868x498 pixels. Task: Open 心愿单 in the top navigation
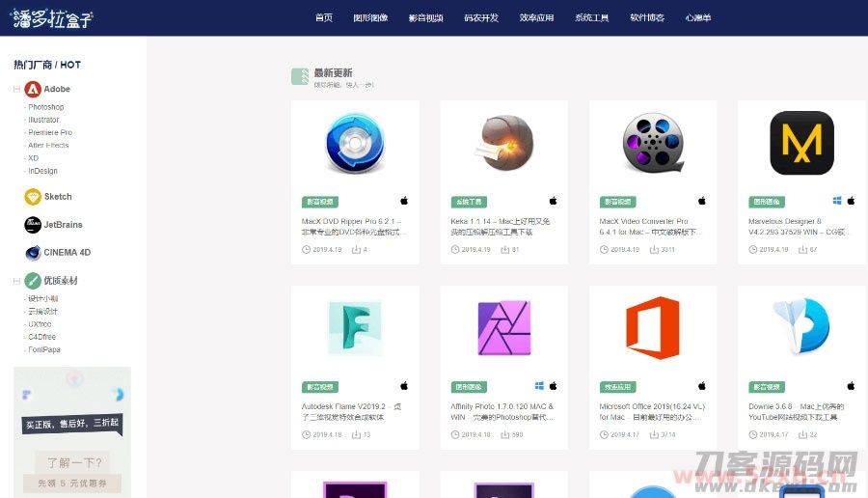tap(698, 17)
